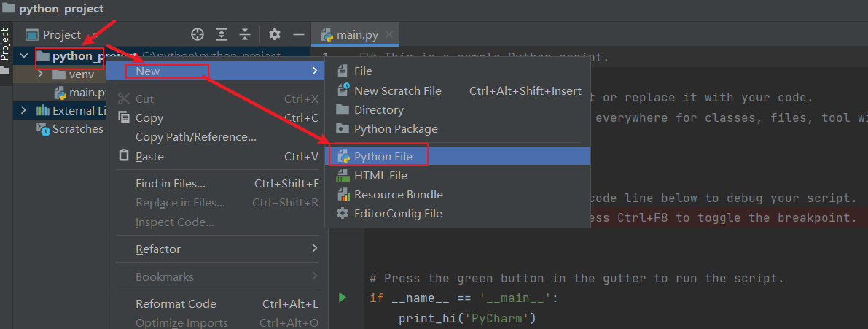The width and height of the screenshot is (868, 329).
Task: Click the folder icon below Project tab
Action: click(6, 71)
